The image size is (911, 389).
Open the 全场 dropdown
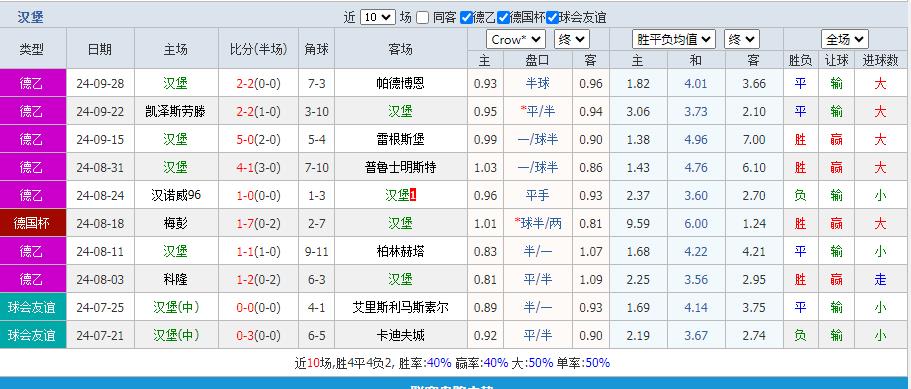[x=845, y=39]
